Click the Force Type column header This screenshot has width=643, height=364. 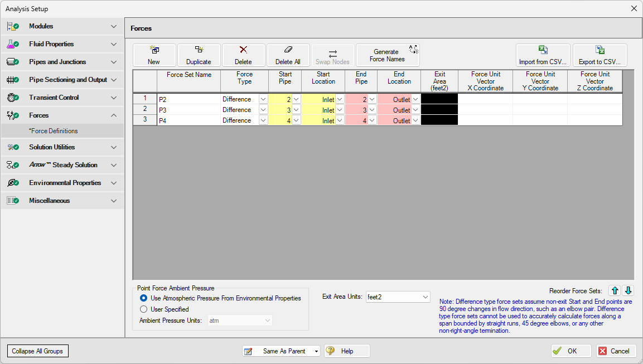[244, 81]
